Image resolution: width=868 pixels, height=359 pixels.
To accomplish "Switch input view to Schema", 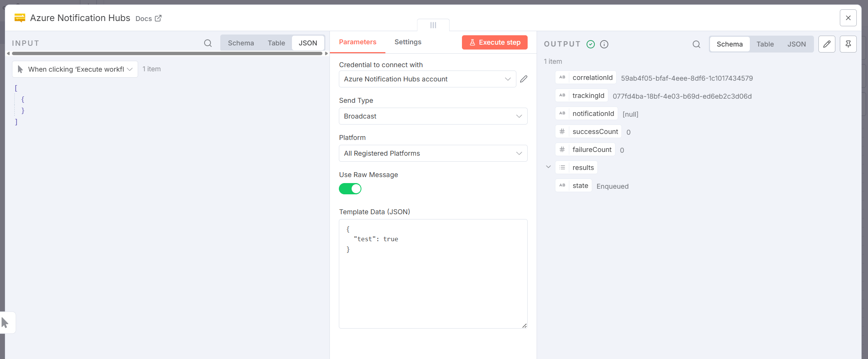I will point(241,43).
